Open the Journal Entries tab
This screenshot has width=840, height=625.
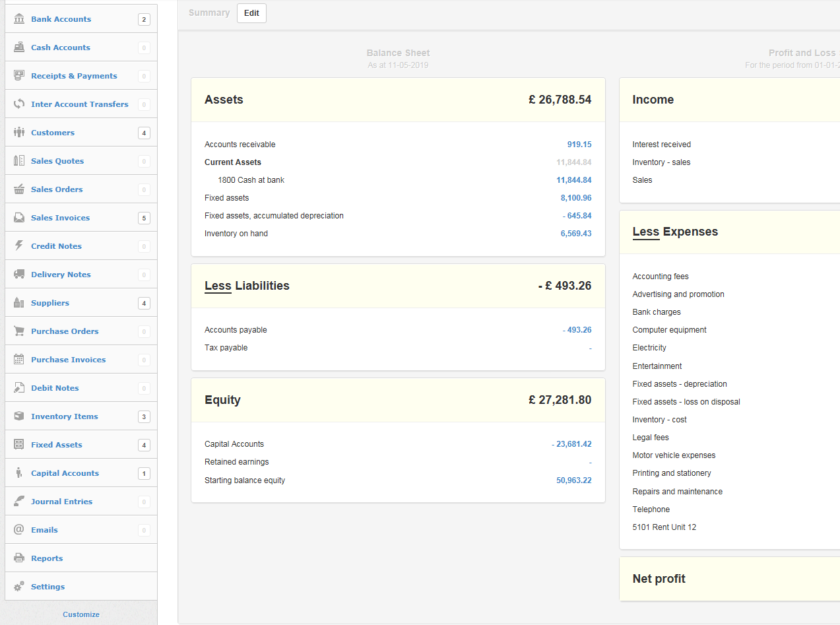tap(81, 502)
